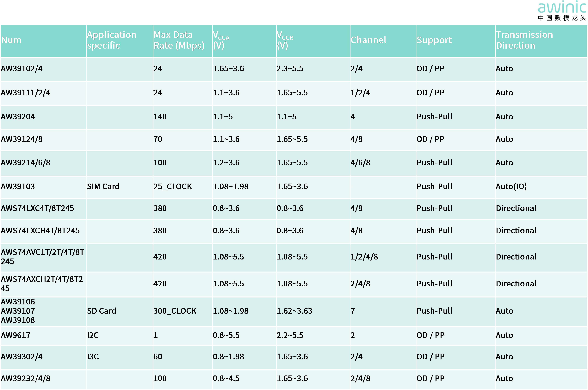The height and width of the screenshot is (390, 588).
Task: Click the SIM Card application cell
Action: coord(103,186)
